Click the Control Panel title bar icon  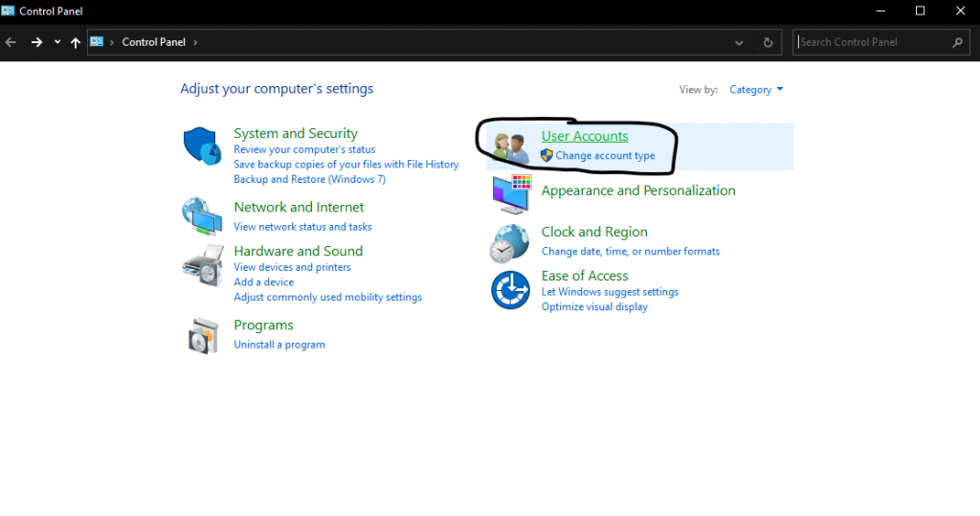8,11
